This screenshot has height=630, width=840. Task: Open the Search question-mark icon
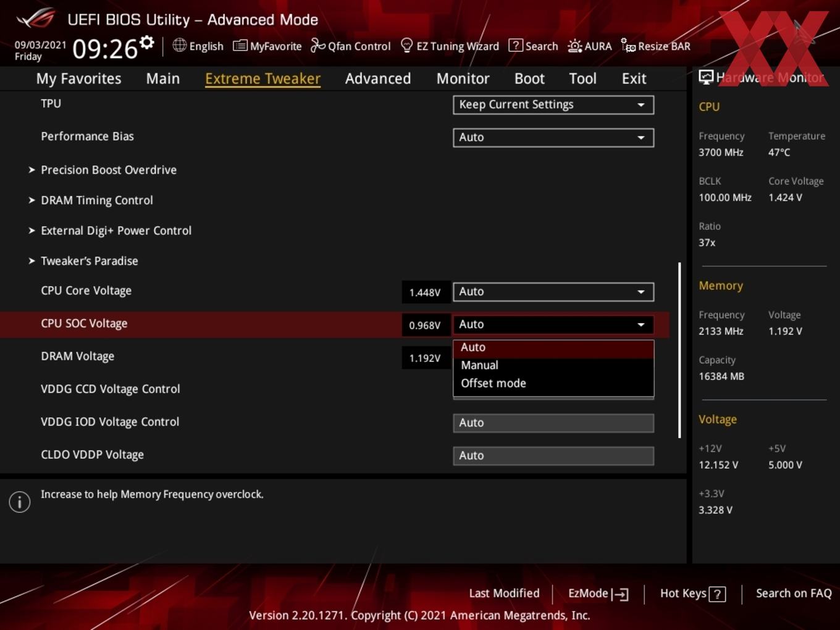coord(515,46)
